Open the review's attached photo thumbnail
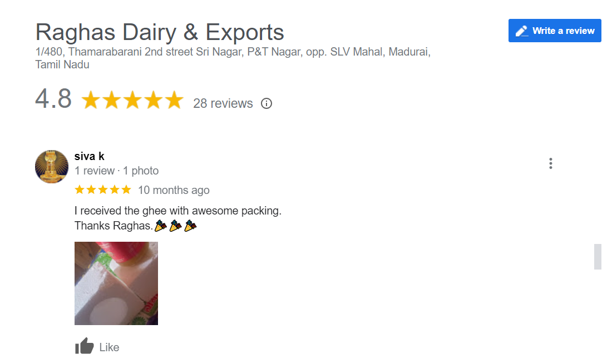This screenshot has width=612, height=364. click(x=116, y=283)
